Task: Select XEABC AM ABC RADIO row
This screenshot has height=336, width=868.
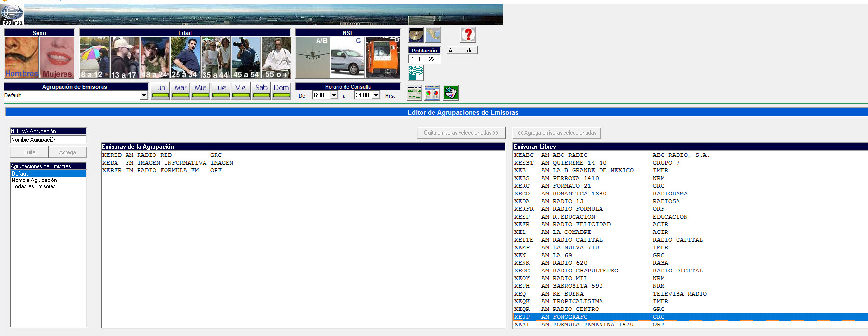Action: 690,155
